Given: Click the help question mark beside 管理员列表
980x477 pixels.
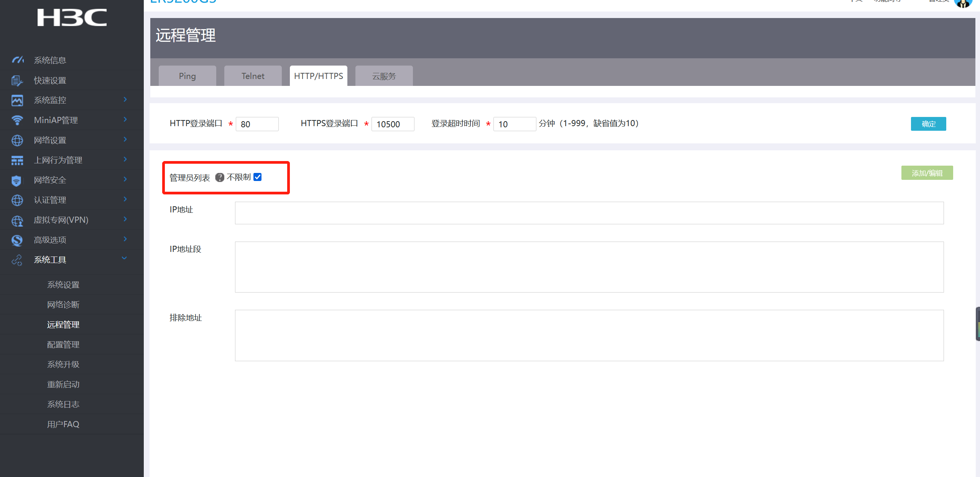Looking at the screenshot, I should (x=220, y=177).
